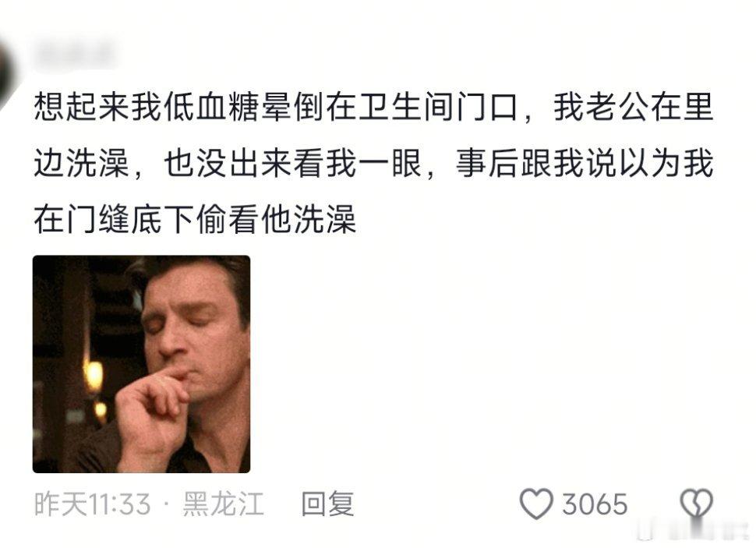Screen dimensions: 756x548
Task: Dislike the comment via broken heart icon
Action: tap(696, 504)
